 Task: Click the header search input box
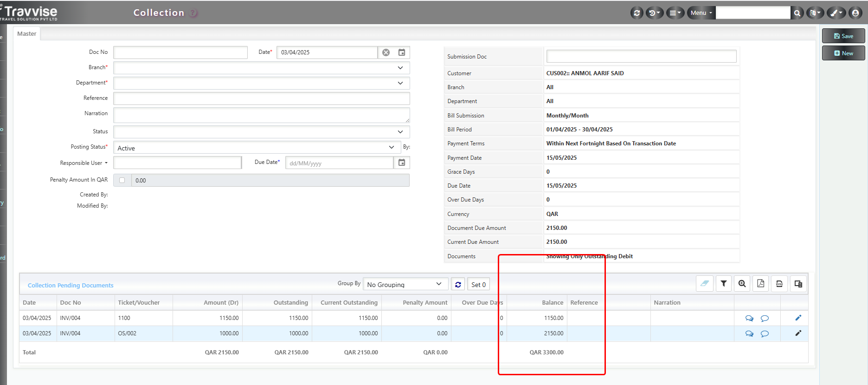pos(753,13)
